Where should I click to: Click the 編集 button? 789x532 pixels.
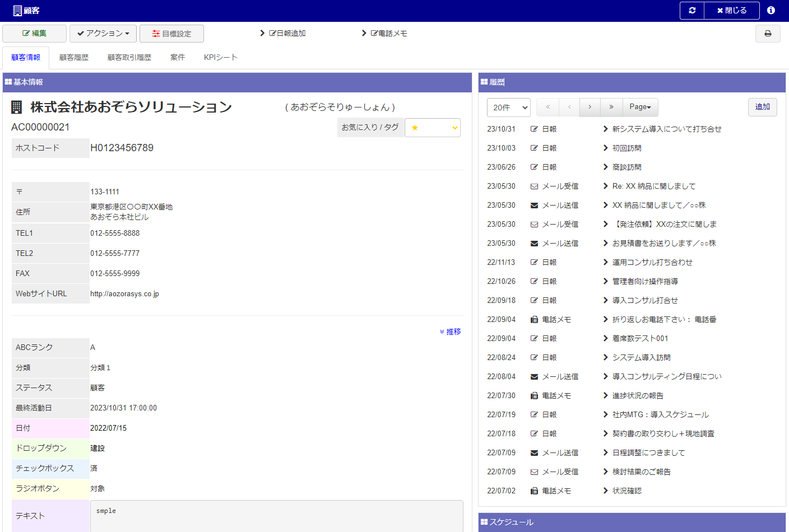tap(34, 34)
